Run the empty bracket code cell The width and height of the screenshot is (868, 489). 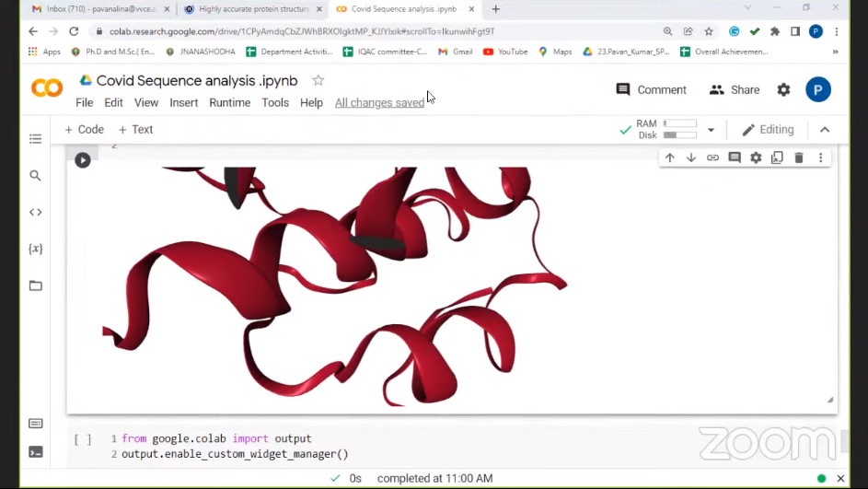[x=83, y=439]
